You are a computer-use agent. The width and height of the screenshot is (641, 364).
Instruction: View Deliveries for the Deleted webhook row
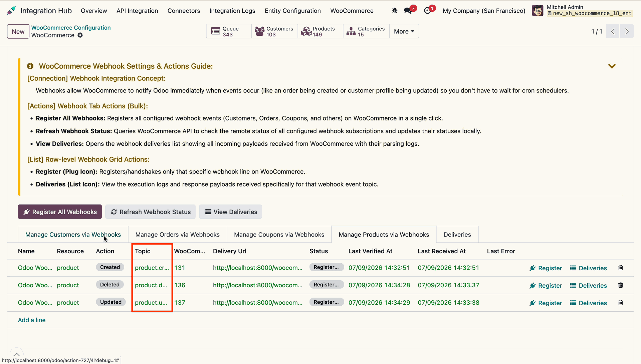588,286
